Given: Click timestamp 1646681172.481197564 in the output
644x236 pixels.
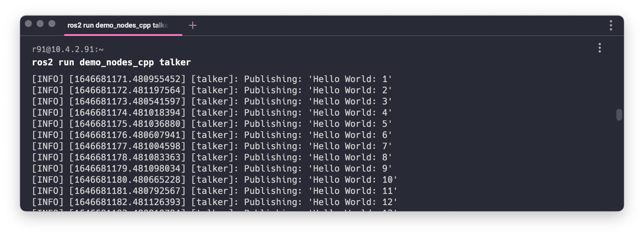Looking at the screenshot, I should point(127,90).
